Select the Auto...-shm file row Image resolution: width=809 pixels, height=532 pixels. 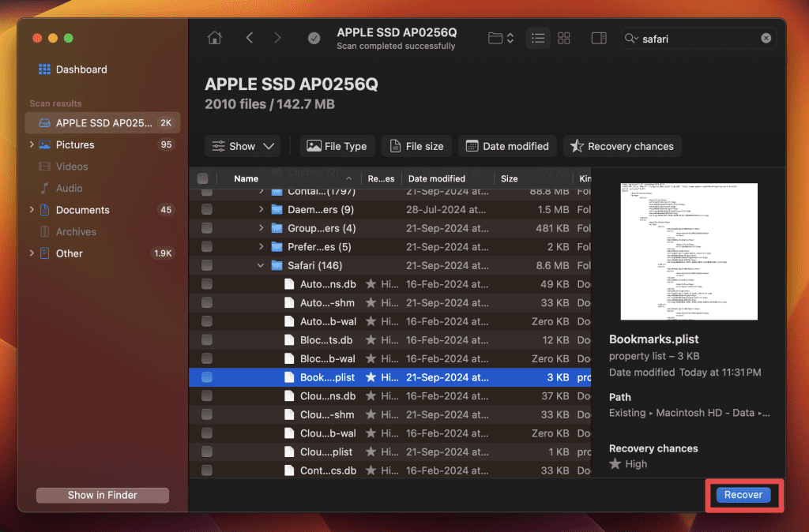click(x=390, y=302)
